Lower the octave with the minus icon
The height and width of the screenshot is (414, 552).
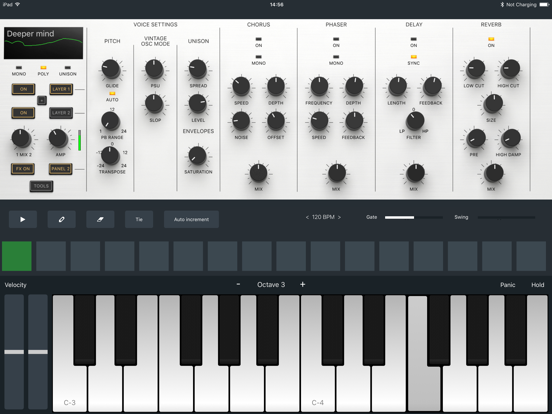click(x=238, y=284)
